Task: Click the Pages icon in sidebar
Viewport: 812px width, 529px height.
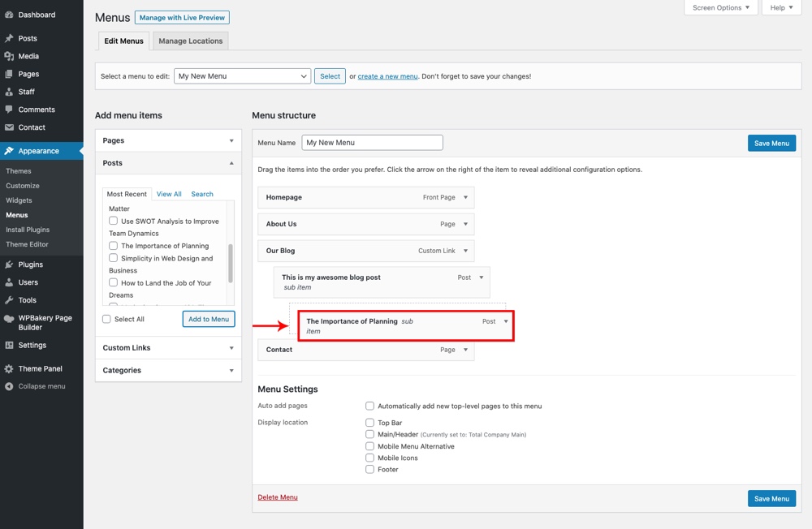Action: click(x=9, y=74)
